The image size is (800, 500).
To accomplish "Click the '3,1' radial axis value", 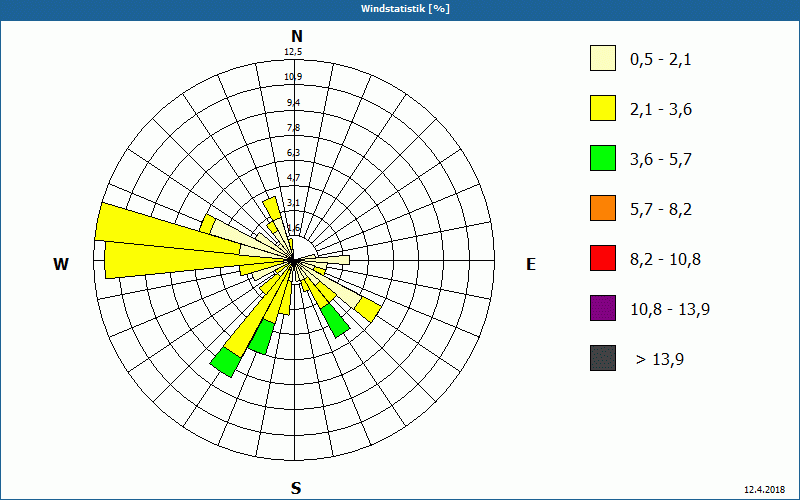I will 293,203.
